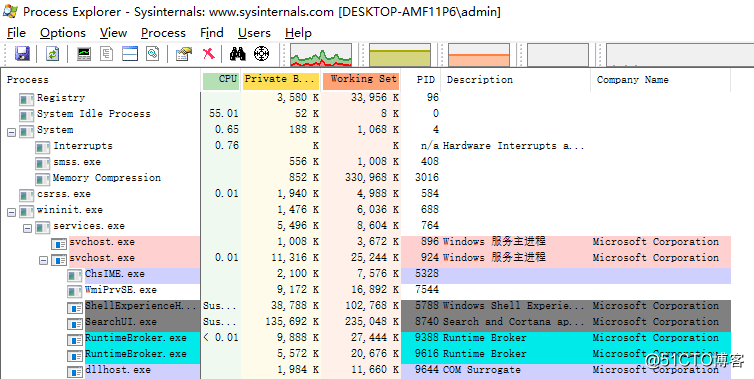
Task: Sort by the Process column header
Action: (101, 80)
